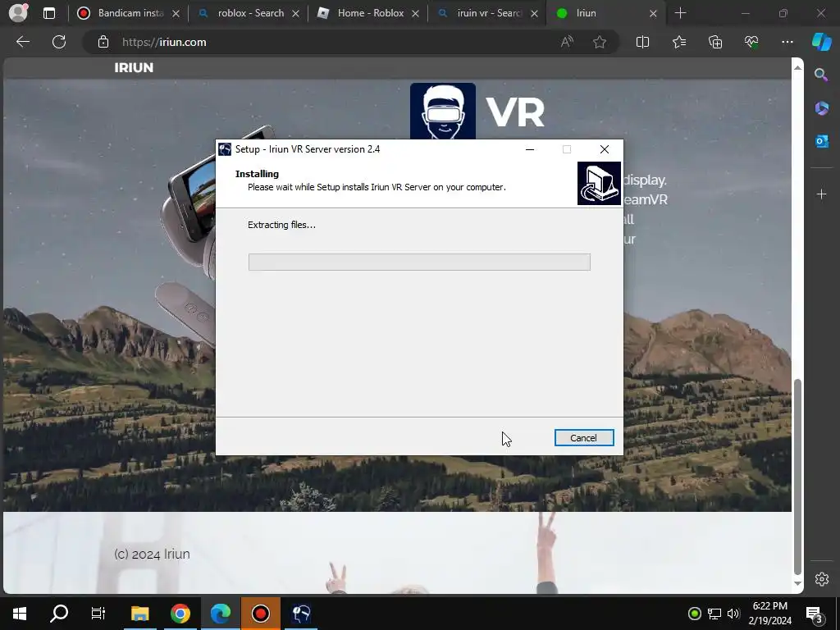
Task: Open Windows taskbar search
Action: coord(59,614)
